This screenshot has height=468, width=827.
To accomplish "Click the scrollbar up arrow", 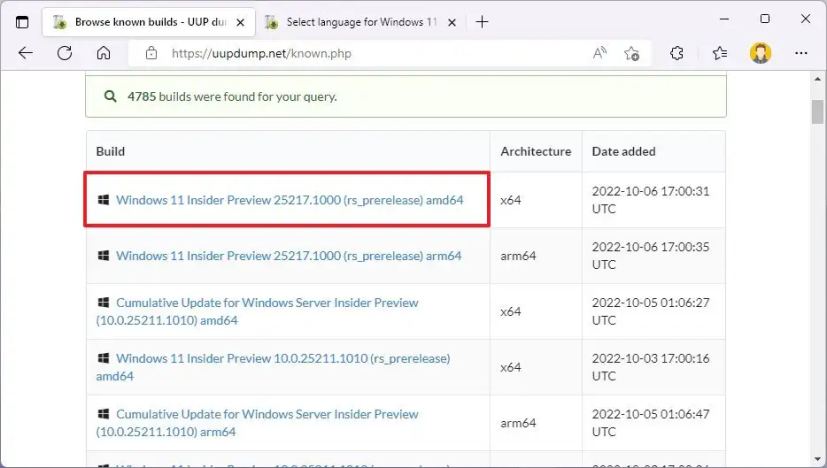I will pos(818,79).
